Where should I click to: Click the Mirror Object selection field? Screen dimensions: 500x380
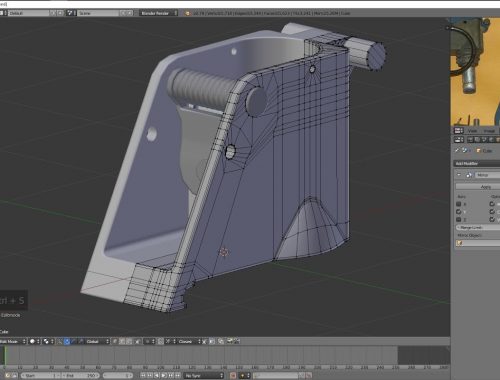pyautogui.click(x=478, y=243)
